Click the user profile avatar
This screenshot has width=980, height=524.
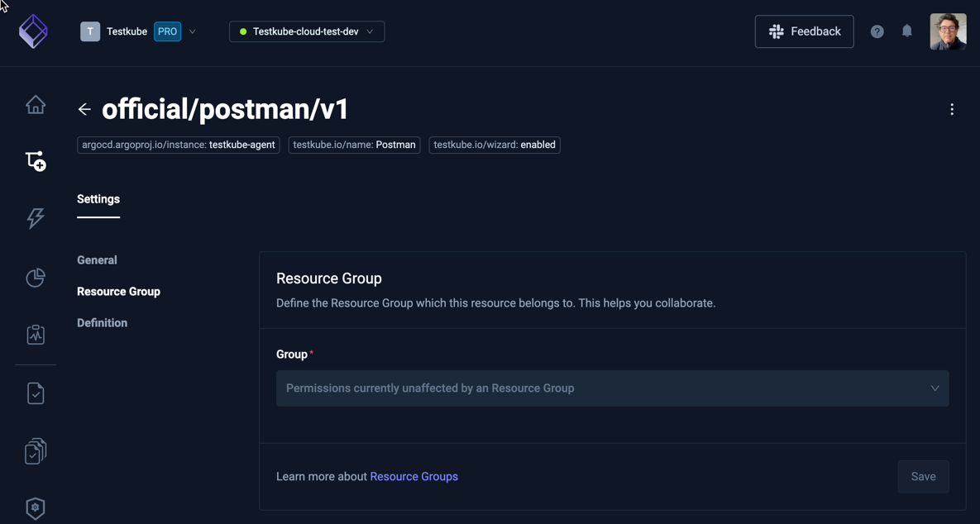coord(948,31)
